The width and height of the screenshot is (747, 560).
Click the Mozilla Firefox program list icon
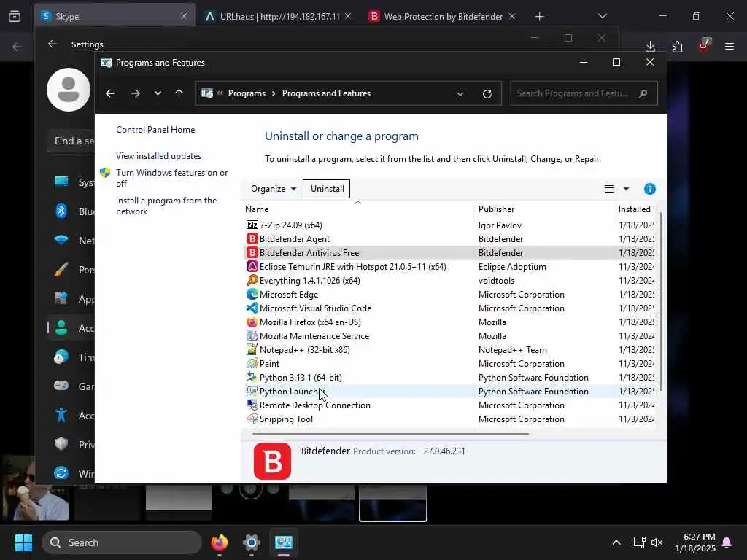tap(252, 322)
